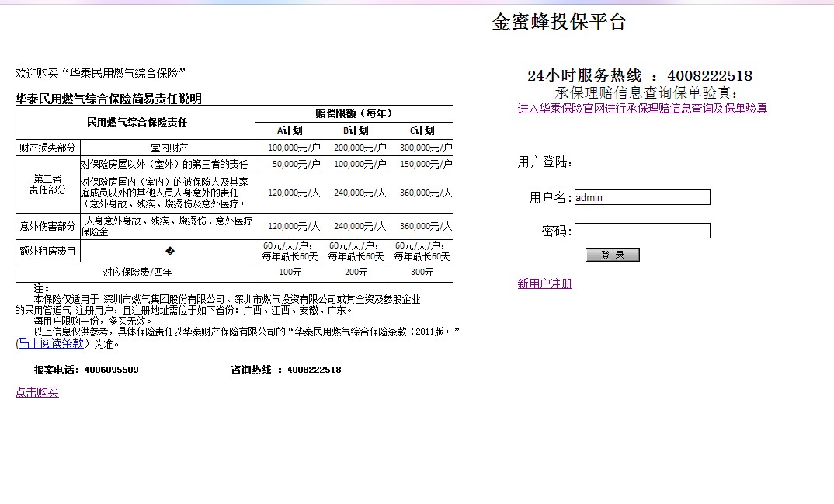Click the 咨询热线 ：4008222518 text

(287, 370)
